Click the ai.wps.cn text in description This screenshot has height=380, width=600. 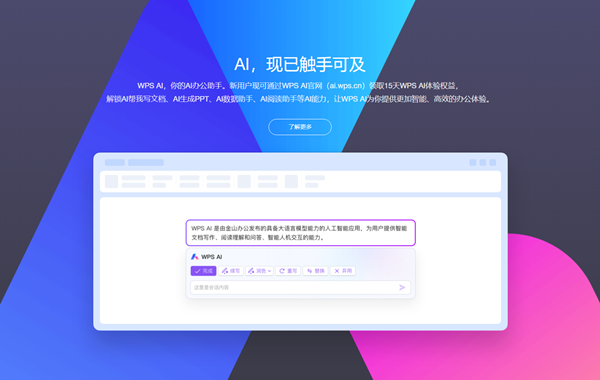(x=346, y=86)
